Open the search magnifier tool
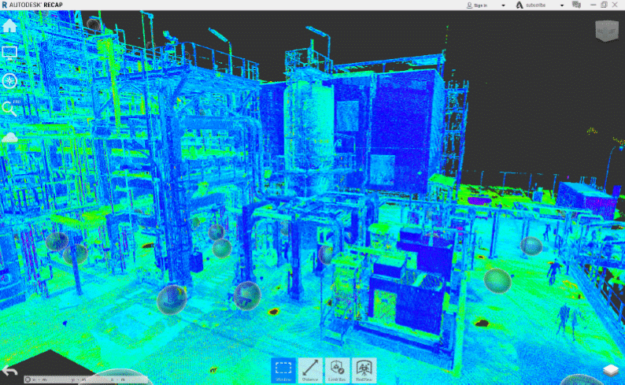Image resolution: width=625 pixels, height=385 pixels. (x=9, y=108)
